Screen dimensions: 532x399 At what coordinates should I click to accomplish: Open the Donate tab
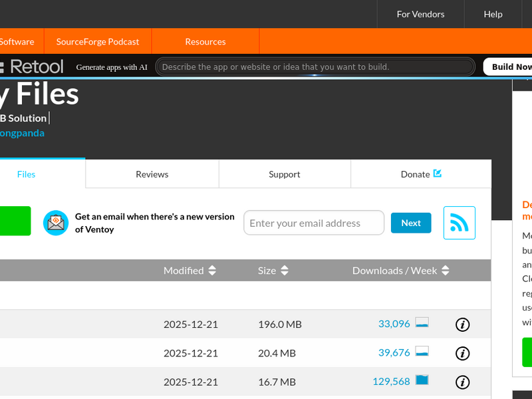click(x=421, y=174)
